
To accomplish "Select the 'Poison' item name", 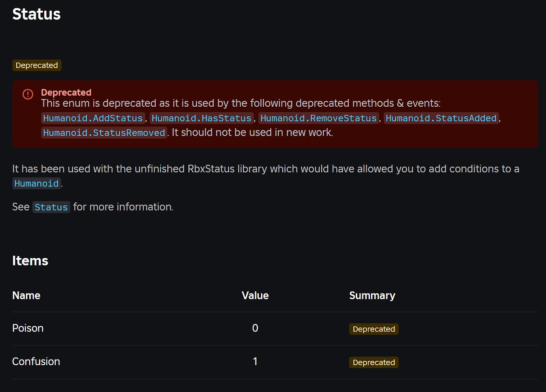I will tap(28, 328).
